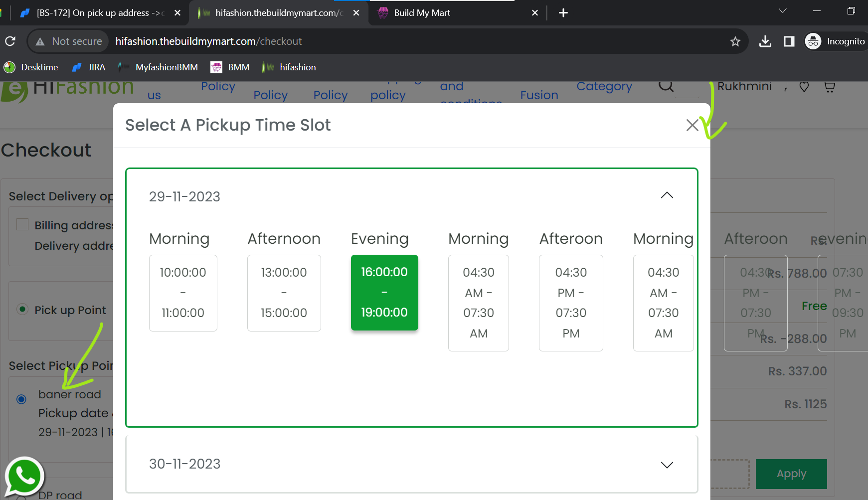Open the Fusion menu item
The width and height of the screenshot is (868, 500).
pos(539,95)
